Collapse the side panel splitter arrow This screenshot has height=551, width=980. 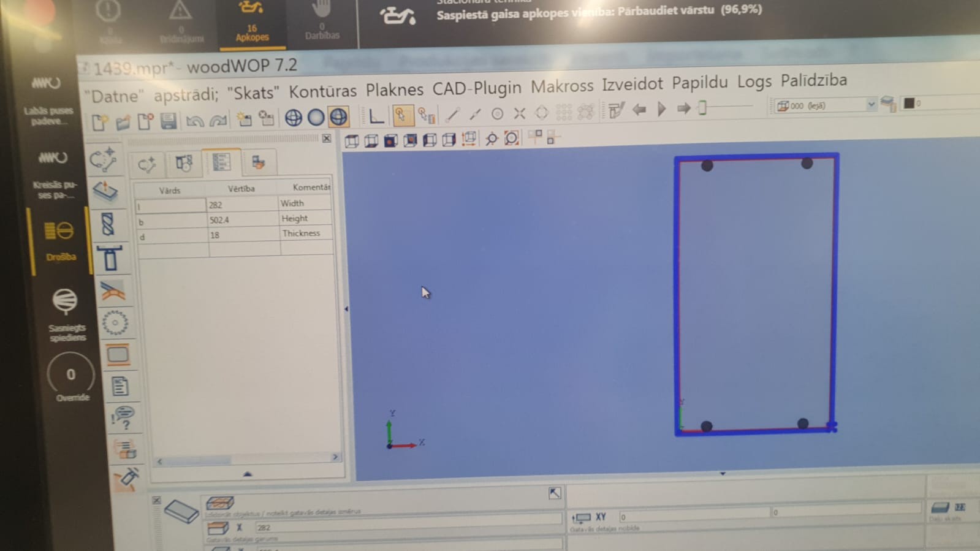coord(346,309)
